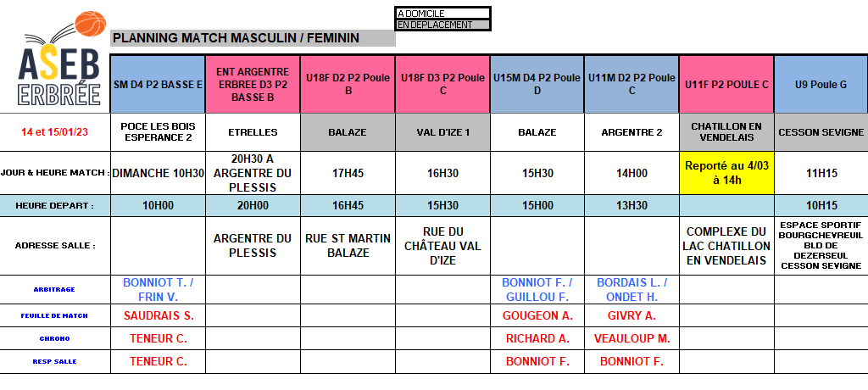Select the 14 et 15/01/23 date cell

[x=55, y=132]
